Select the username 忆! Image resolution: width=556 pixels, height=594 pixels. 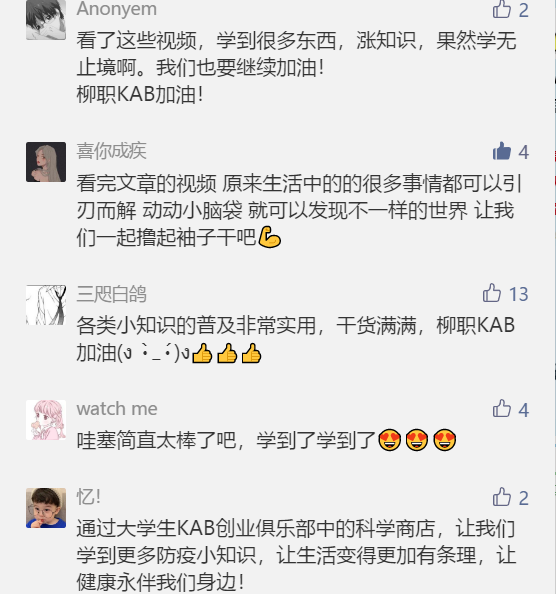coord(89,497)
